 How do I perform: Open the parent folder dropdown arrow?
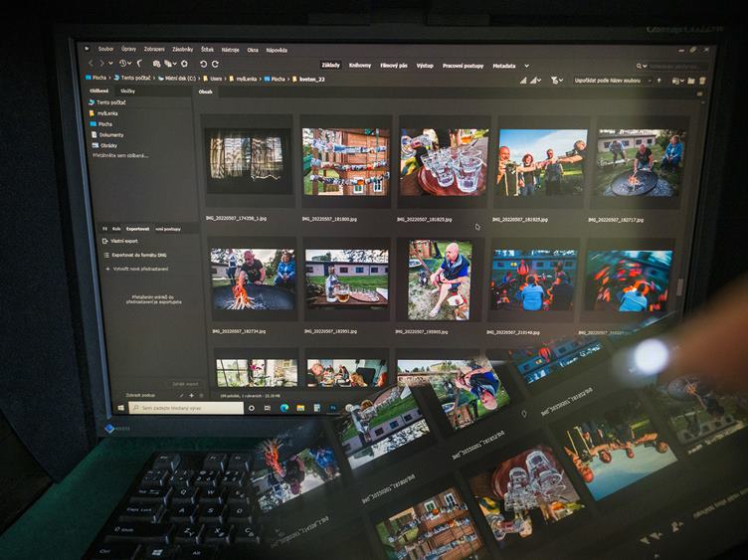point(110,63)
